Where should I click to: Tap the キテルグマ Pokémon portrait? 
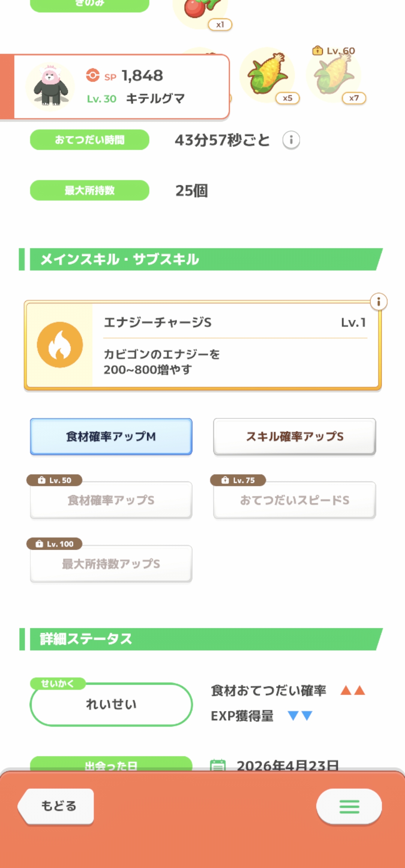coord(50,86)
